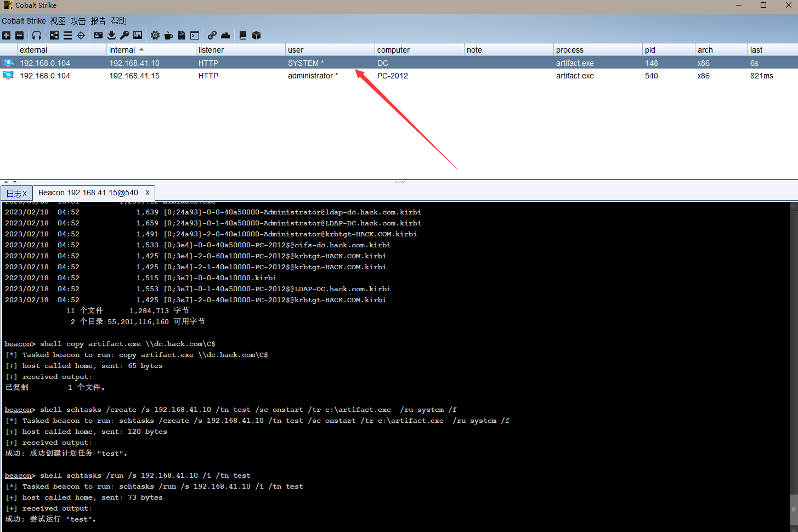Click the terminal icon for scripted web delivery
The image size is (798, 532).
coord(195,35)
